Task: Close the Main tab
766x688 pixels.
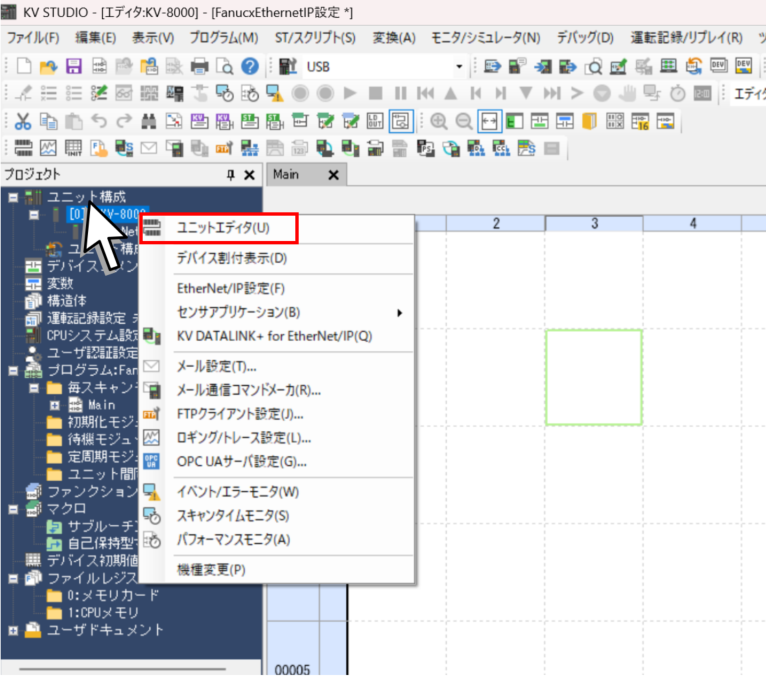Action: 333,175
